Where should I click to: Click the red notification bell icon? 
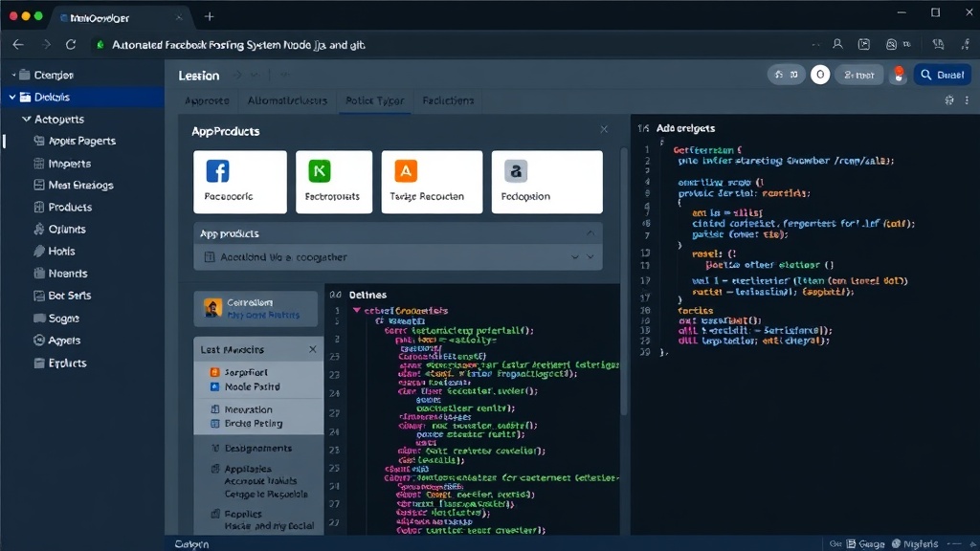pos(899,75)
